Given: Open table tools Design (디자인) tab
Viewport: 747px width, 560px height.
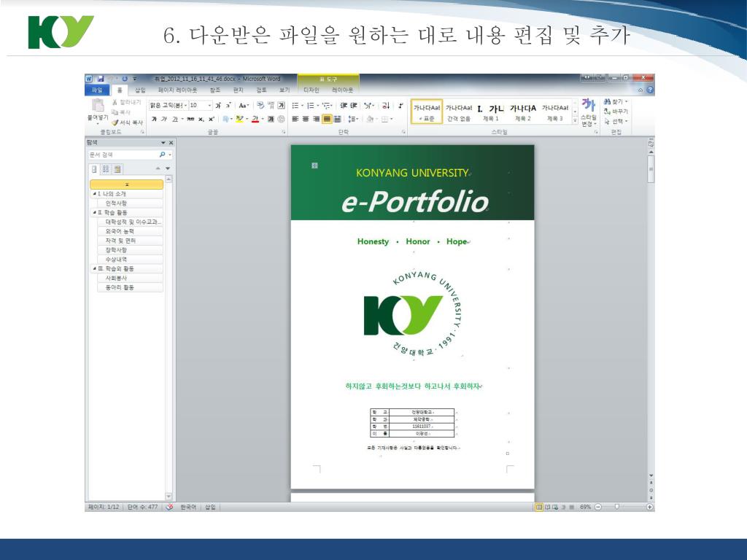Looking at the screenshot, I should [x=311, y=90].
